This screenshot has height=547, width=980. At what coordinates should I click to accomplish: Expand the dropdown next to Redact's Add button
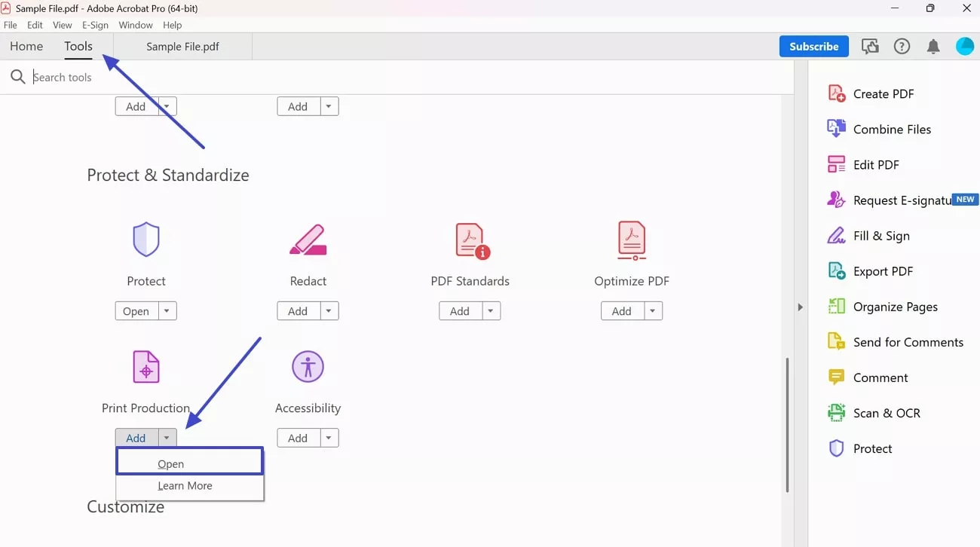pos(327,310)
